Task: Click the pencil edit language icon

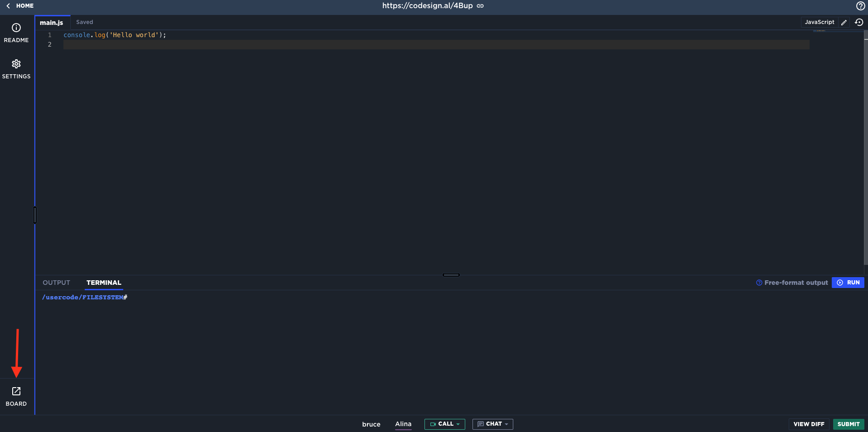Action: pos(844,22)
